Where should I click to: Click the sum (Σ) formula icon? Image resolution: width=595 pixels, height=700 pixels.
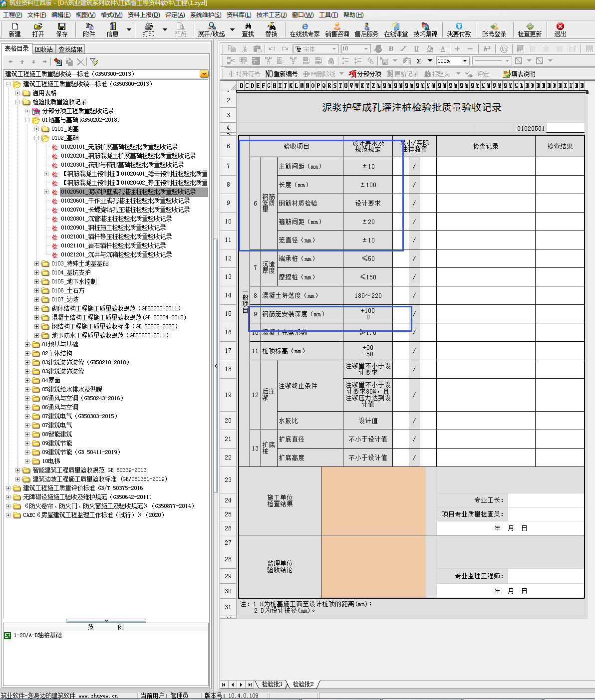[419, 61]
